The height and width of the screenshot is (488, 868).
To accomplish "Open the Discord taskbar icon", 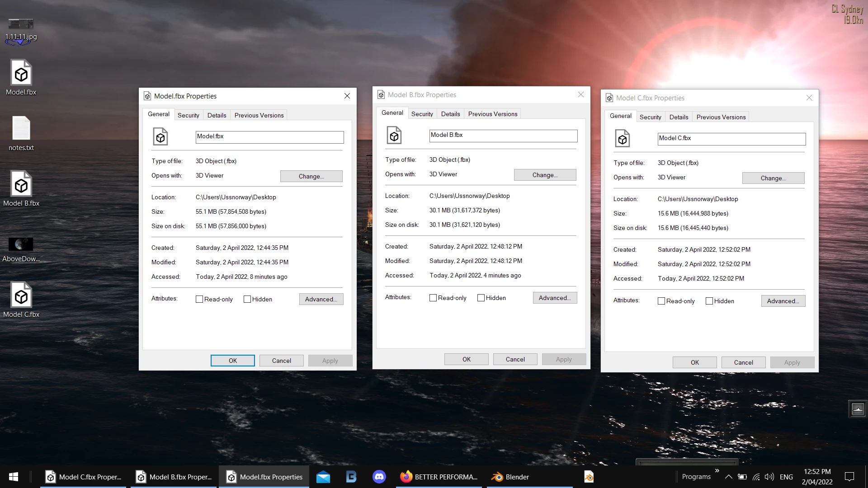I will click(379, 477).
